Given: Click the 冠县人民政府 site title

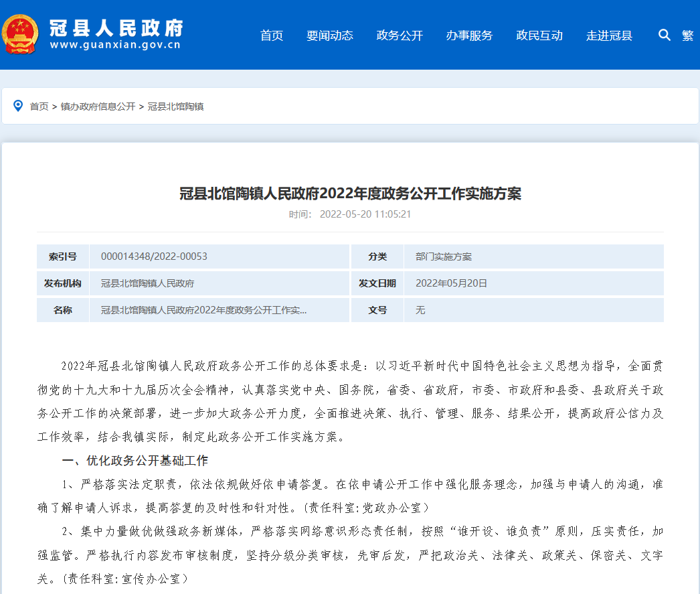Looking at the screenshot, I should point(116,27).
